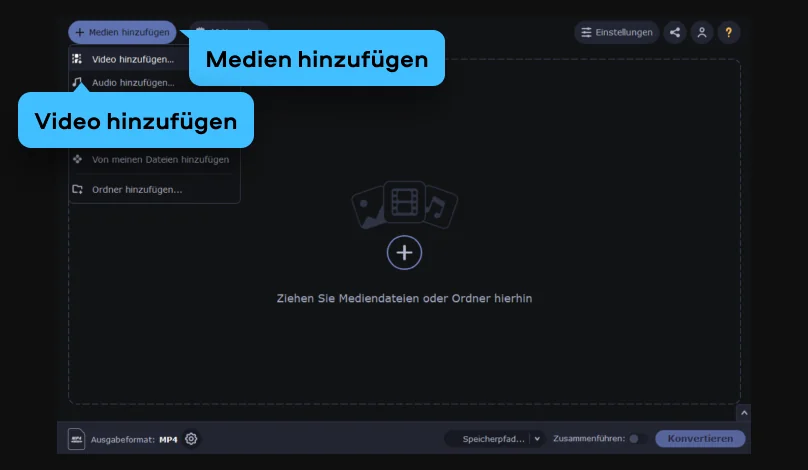808x470 pixels.
Task: Open the Medien hinzufügen button
Action: click(x=122, y=32)
